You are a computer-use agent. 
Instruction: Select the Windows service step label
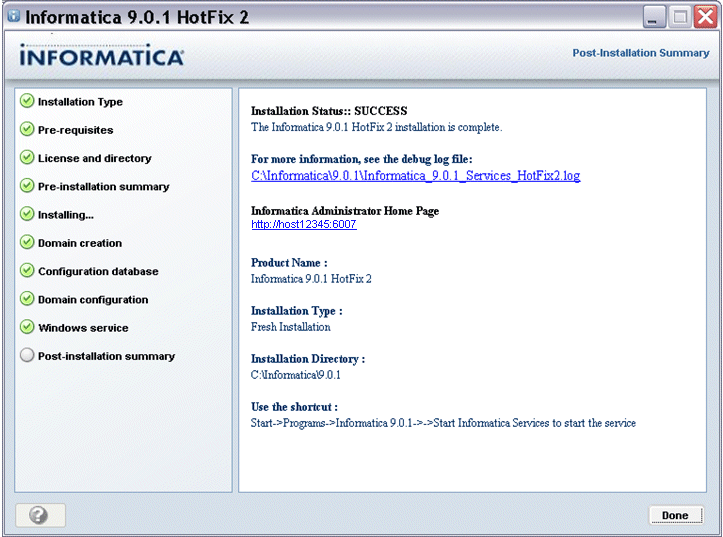pyautogui.click(x=83, y=328)
